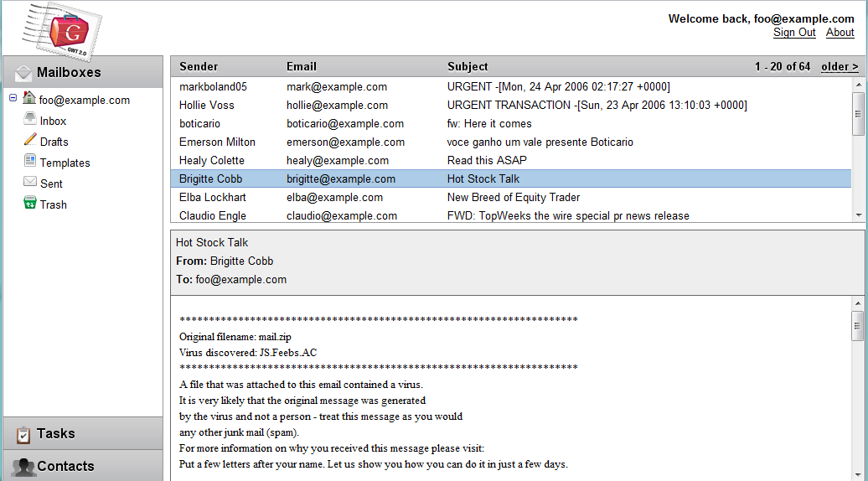Click the Tasks clipboard icon
868x481 pixels.
pos(23,434)
